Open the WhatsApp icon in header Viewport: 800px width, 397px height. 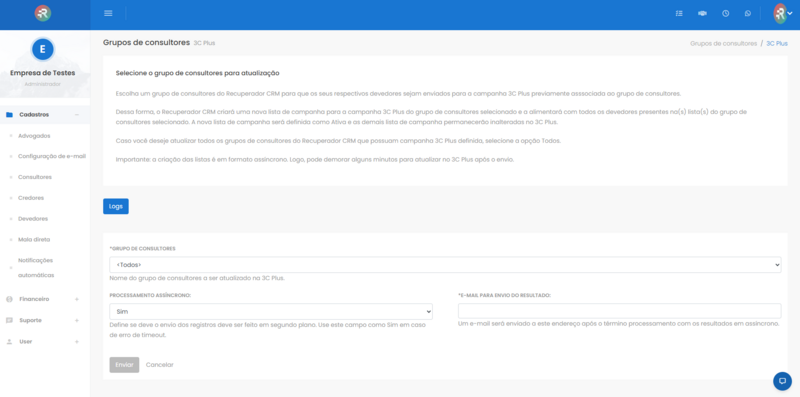pyautogui.click(x=748, y=13)
